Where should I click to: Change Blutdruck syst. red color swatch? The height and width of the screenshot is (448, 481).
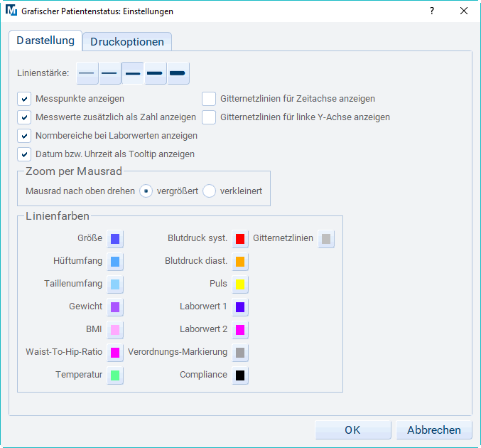(240, 239)
